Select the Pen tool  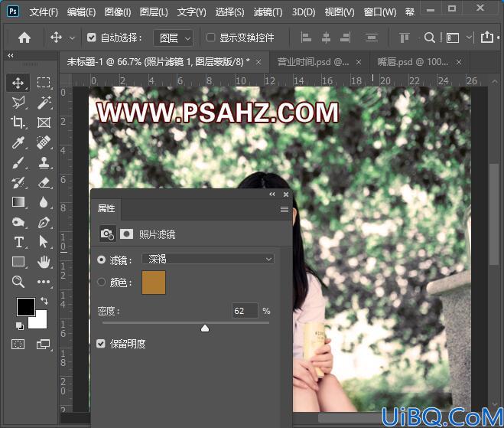tap(44, 222)
